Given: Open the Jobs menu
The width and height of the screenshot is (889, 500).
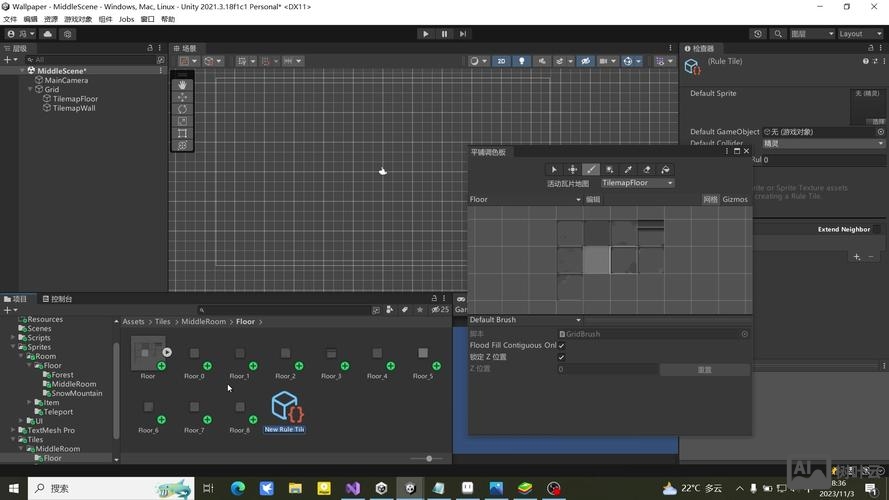Looking at the screenshot, I should point(126,19).
